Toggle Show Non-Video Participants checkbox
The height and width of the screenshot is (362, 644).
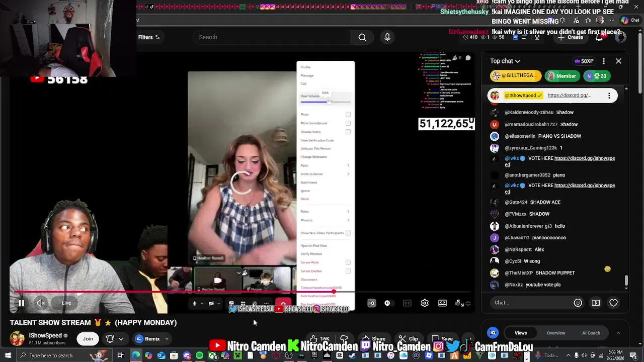[348, 233]
